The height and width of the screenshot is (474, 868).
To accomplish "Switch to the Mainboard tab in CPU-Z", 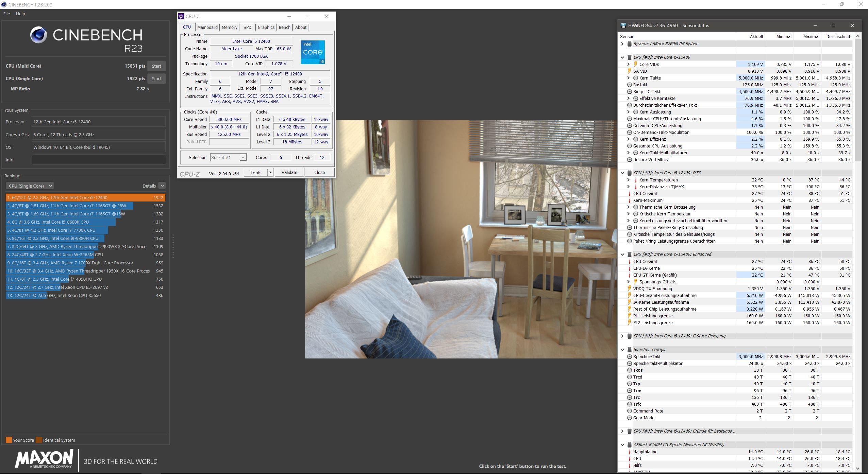I will (x=207, y=27).
